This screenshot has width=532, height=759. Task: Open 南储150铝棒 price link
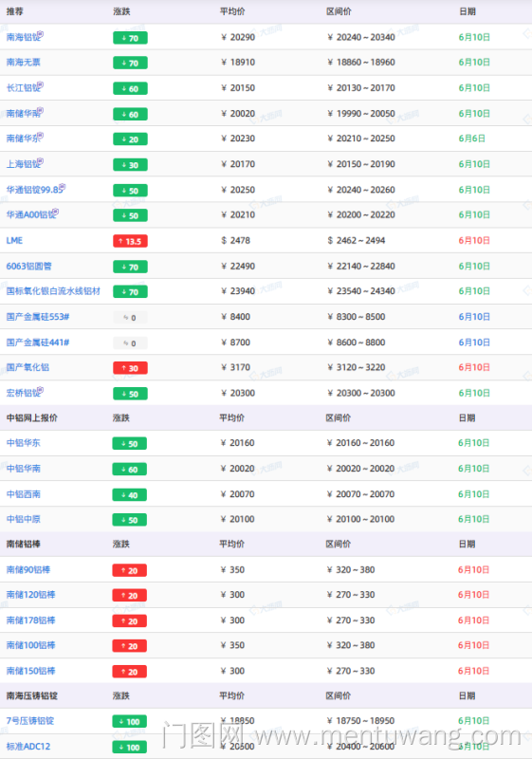(30, 671)
